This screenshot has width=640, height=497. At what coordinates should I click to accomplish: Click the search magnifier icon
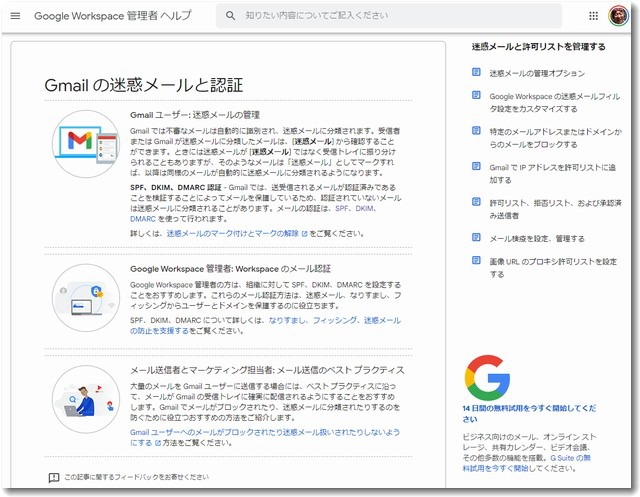click(230, 16)
